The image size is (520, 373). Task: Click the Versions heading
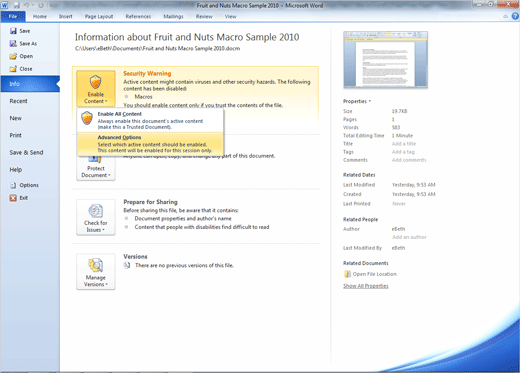(x=135, y=257)
